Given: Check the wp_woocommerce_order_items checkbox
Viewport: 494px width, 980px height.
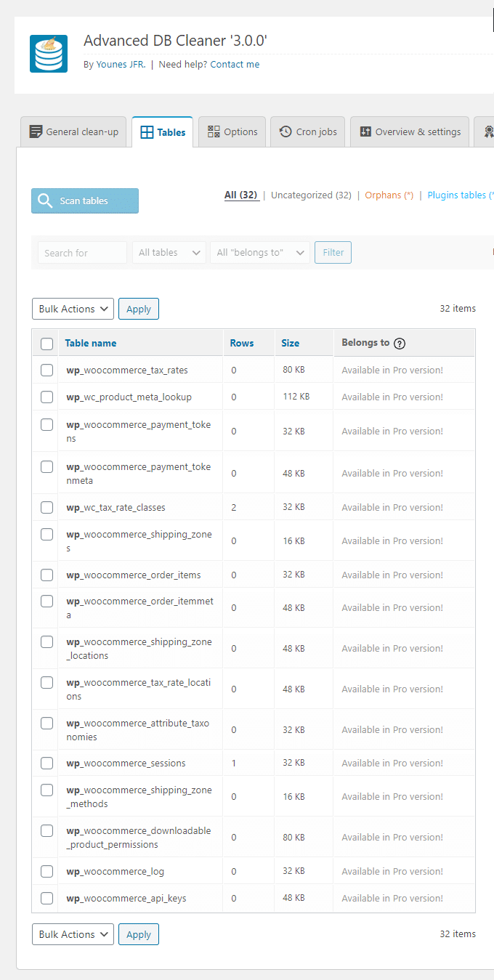Looking at the screenshot, I should pyautogui.click(x=47, y=575).
